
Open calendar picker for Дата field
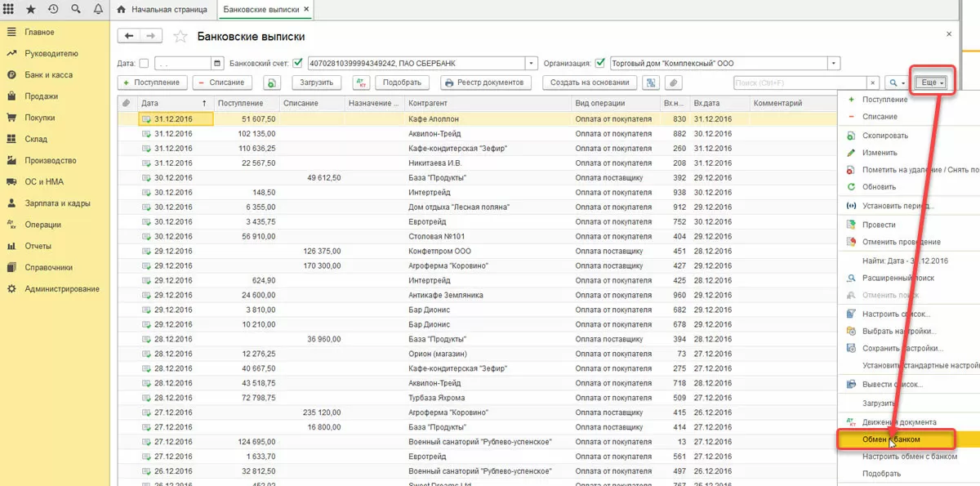coord(217,63)
